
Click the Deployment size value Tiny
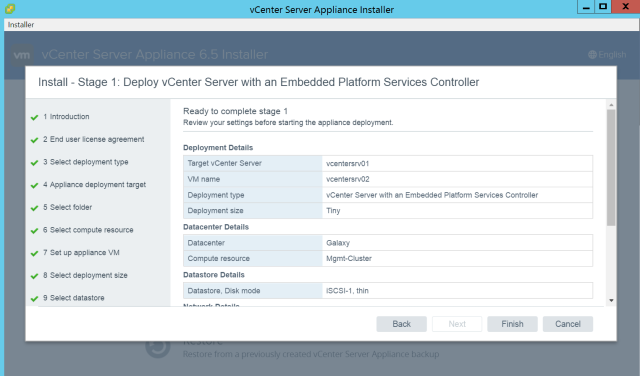[333, 211]
